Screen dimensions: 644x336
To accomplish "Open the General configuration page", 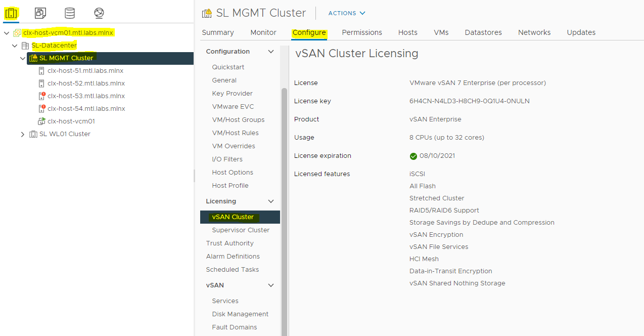I will pyautogui.click(x=224, y=80).
